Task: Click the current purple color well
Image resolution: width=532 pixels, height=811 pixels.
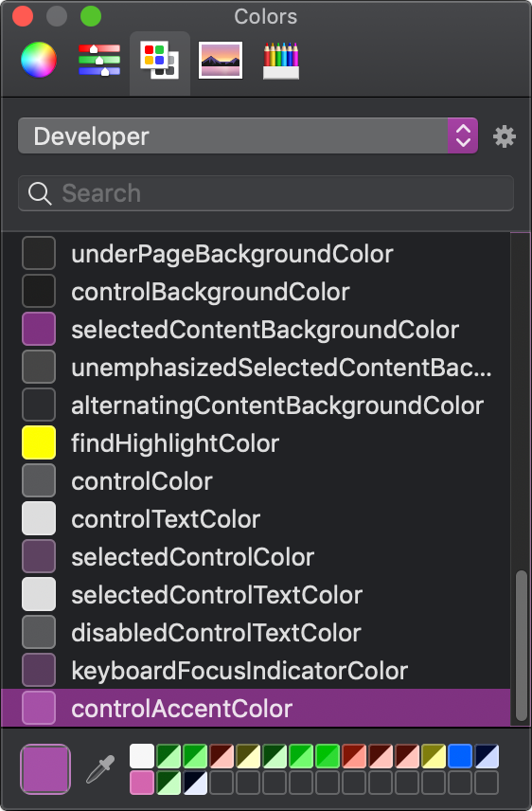Action: pyautogui.click(x=45, y=769)
